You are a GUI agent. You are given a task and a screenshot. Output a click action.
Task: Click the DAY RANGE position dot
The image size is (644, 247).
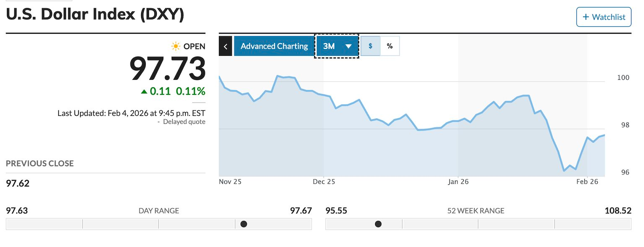[244, 224]
